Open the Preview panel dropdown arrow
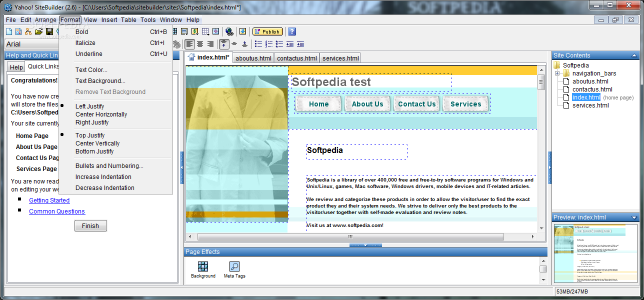 coord(634,217)
